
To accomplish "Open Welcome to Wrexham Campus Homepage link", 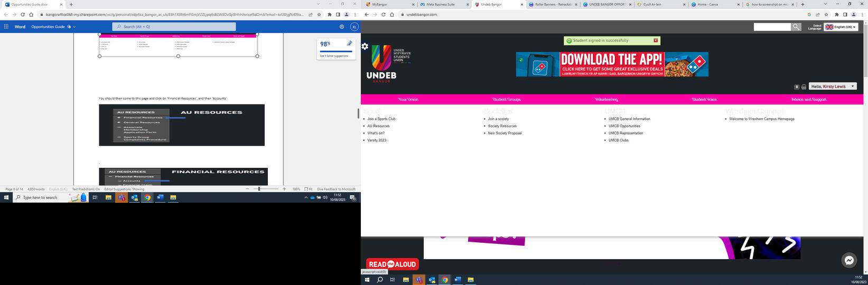I will tap(762, 119).
